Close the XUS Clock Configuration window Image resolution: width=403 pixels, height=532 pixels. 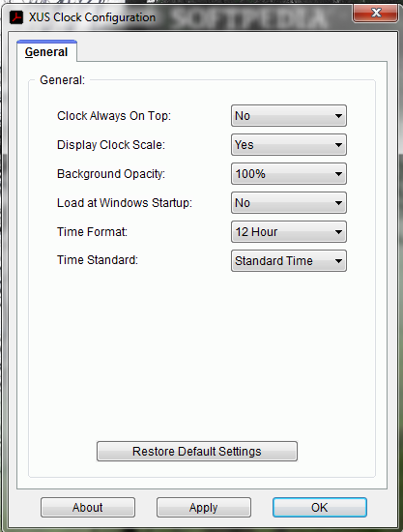pos(375,13)
